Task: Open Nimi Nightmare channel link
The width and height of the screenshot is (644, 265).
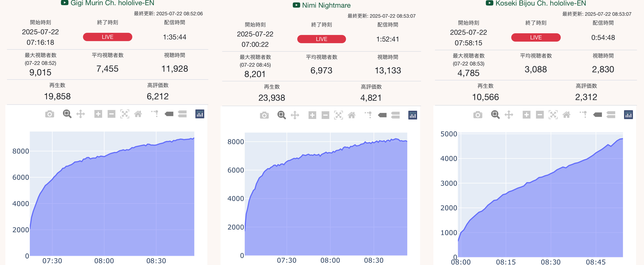Action: tap(326, 5)
